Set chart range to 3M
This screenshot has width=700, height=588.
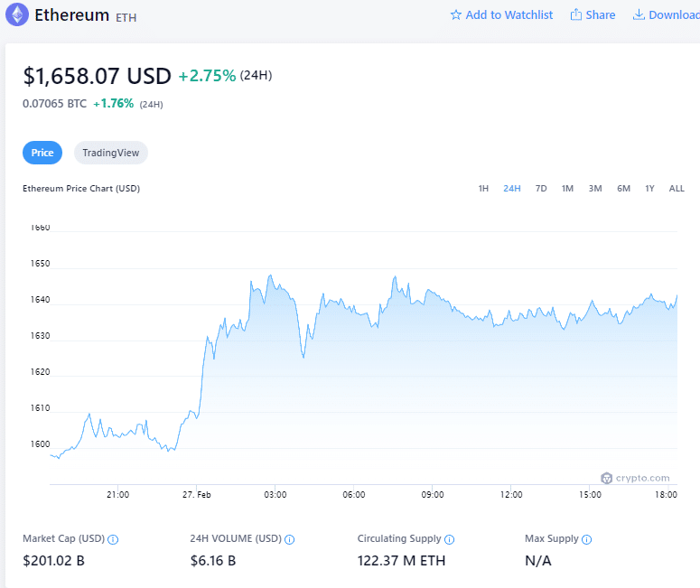pos(595,189)
